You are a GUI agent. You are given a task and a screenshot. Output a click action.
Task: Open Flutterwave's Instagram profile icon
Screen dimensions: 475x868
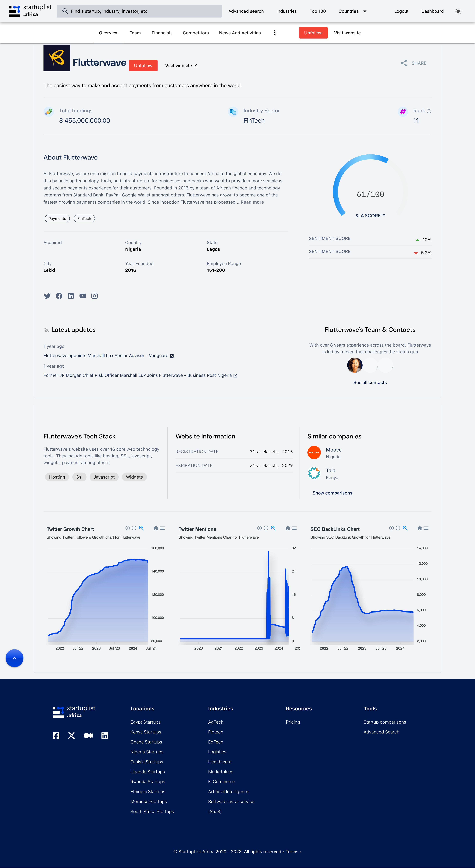tap(94, 296)
